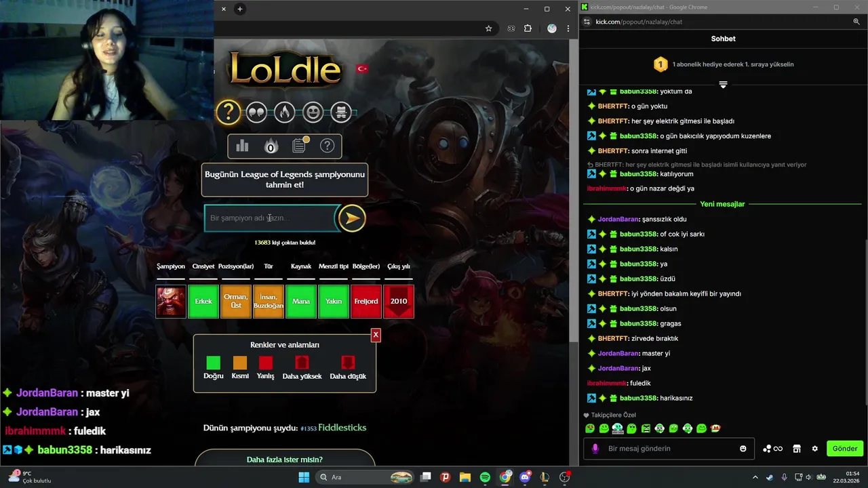Screen dimensions: 868x488
Task: Open a new browser tab with plus
Action: 240,9
